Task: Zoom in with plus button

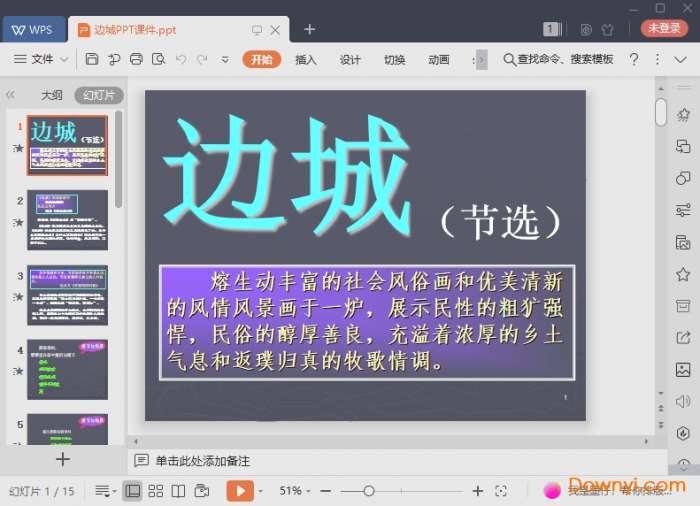Action: point(478,491)
